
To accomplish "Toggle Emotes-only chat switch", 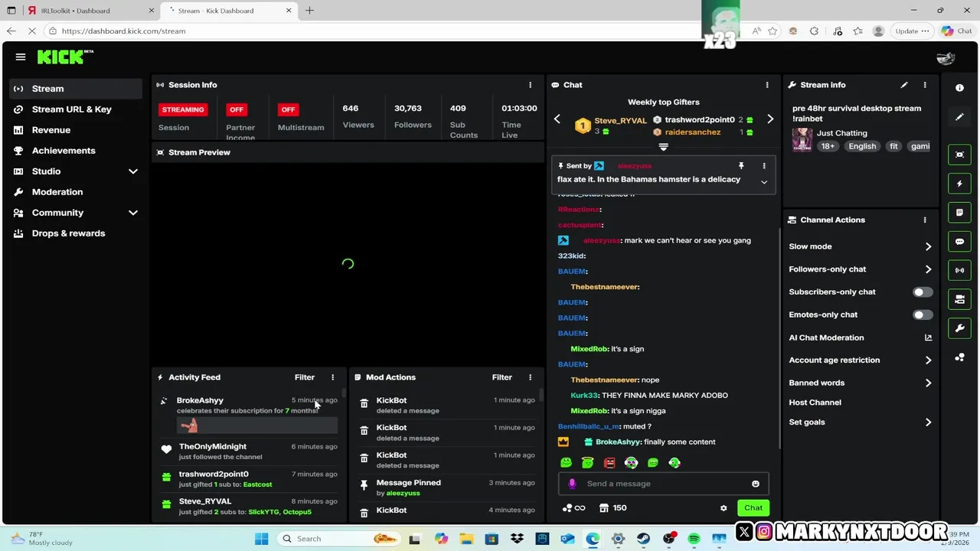I will click(x=923, y=315).
